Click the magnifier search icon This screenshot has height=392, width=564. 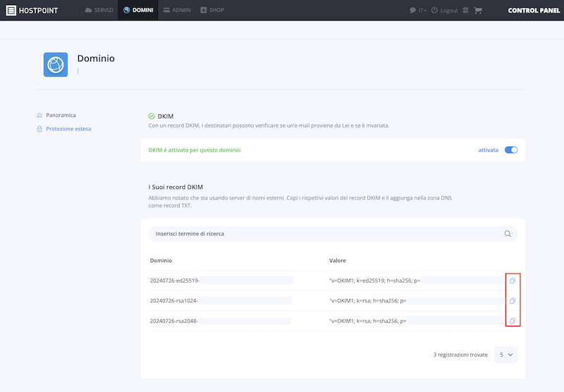pyautogui.click(x=508, y=234)
